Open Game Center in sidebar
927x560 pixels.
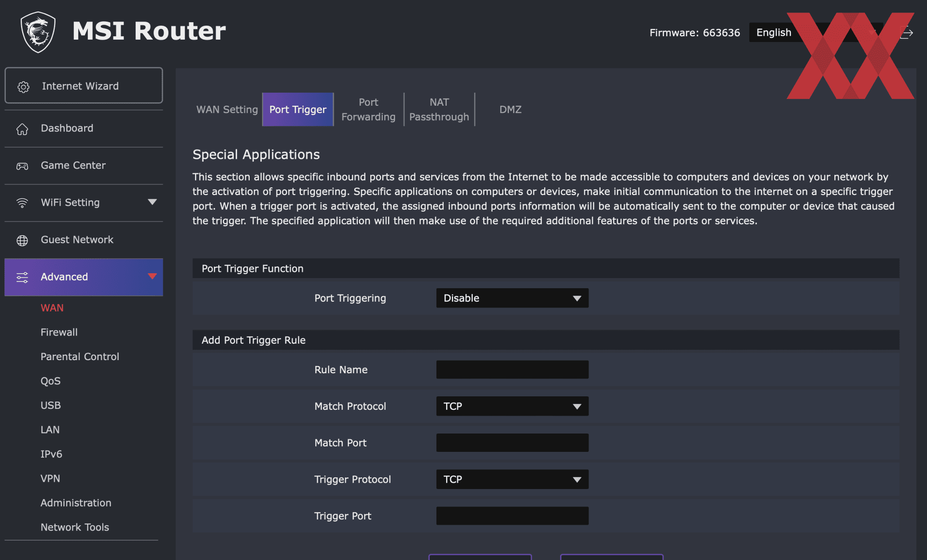(x=84, y=166)
